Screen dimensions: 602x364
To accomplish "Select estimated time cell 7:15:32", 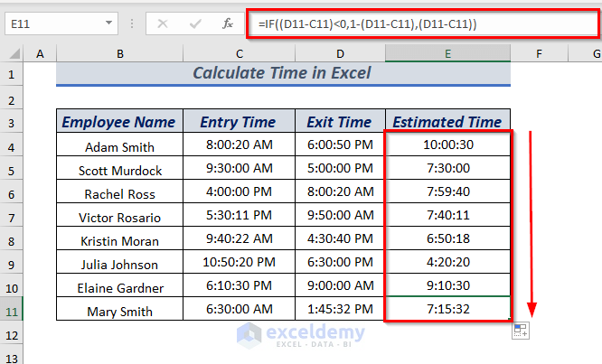I will pyautogui.click(x=447, y=309).
